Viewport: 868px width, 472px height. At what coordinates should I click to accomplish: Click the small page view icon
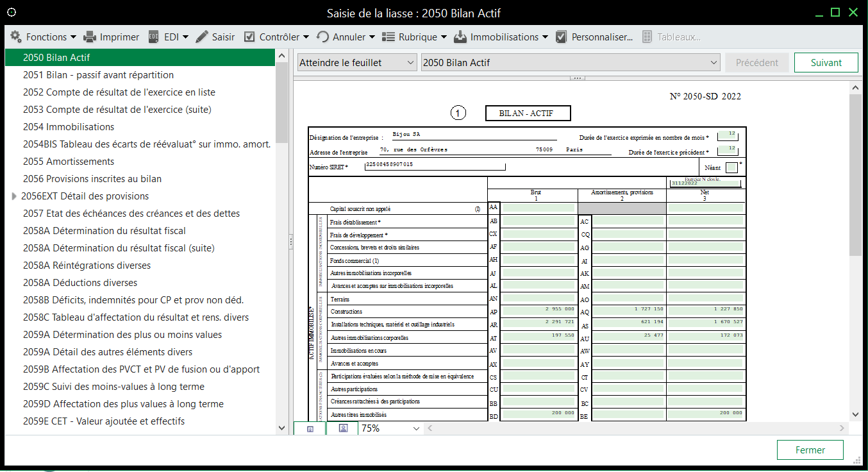point(310,428)
